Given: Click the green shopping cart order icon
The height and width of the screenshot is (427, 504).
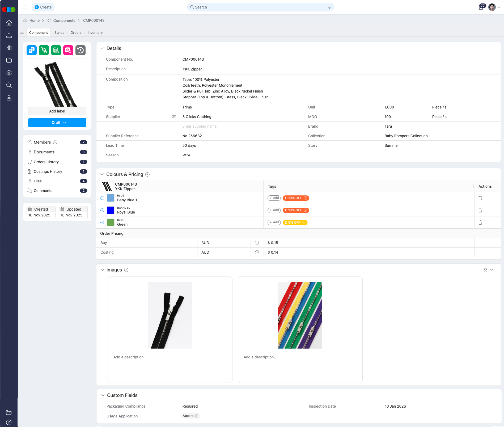Looking at the screenshot, I should click(x=44, y=50).
